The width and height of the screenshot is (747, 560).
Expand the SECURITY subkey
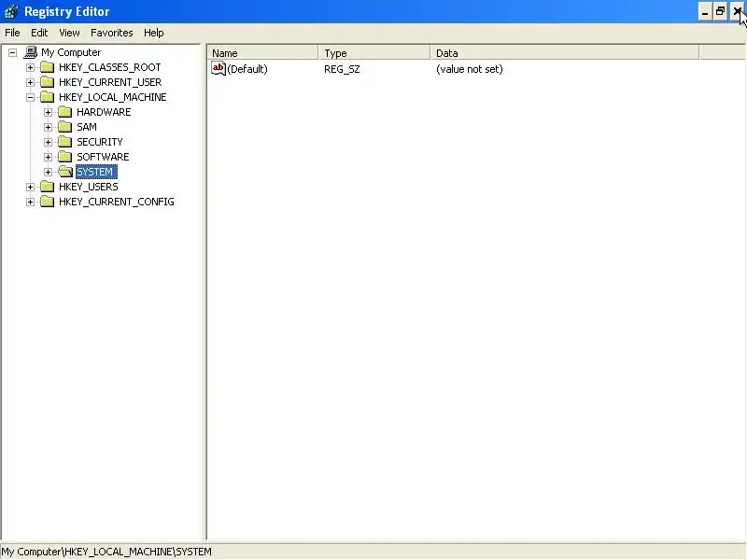(49, 142)
